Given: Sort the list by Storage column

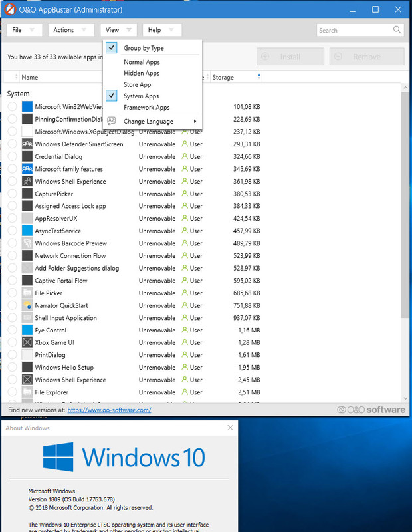Looking at the screenshot, I should tap(235, 77).
